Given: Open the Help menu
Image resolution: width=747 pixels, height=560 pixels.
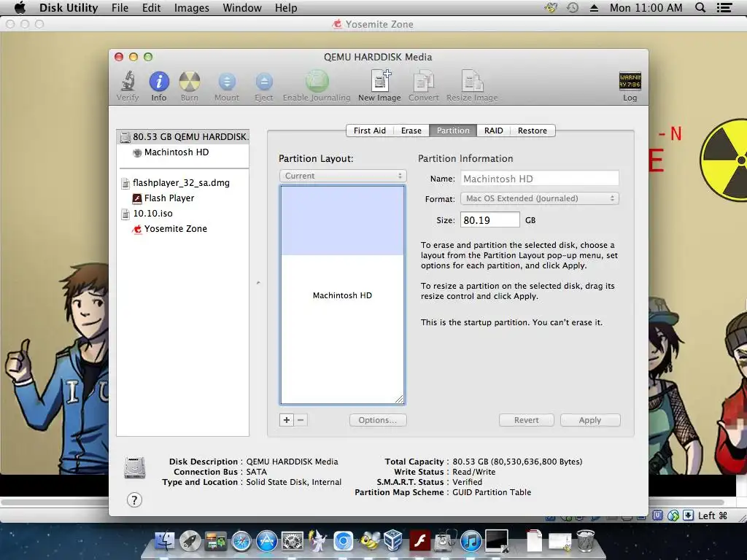Looking at the screenshot, I should (286, 7).
